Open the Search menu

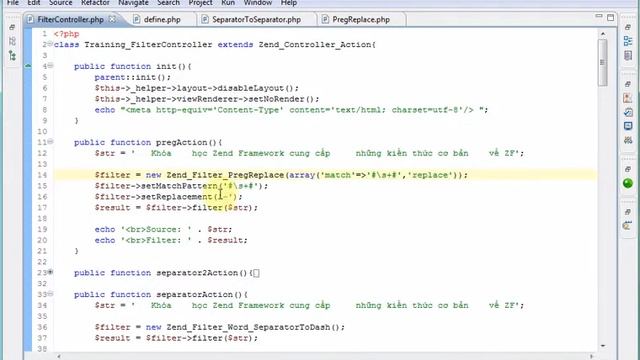point(168,3)
